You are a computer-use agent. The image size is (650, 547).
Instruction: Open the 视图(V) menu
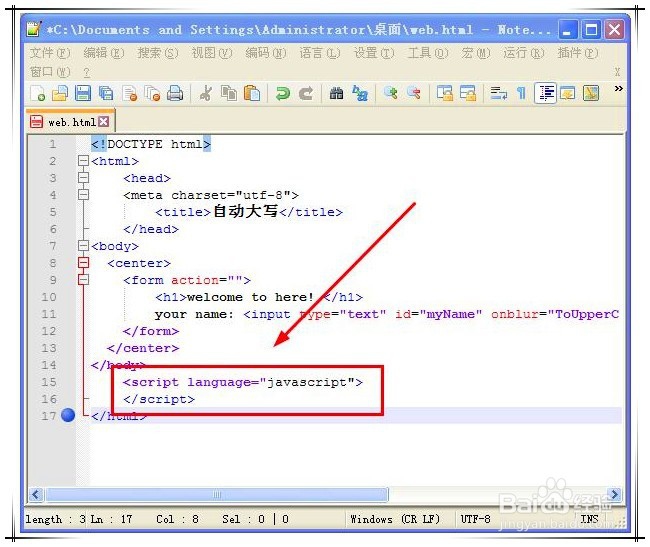(x=212, y=53)
